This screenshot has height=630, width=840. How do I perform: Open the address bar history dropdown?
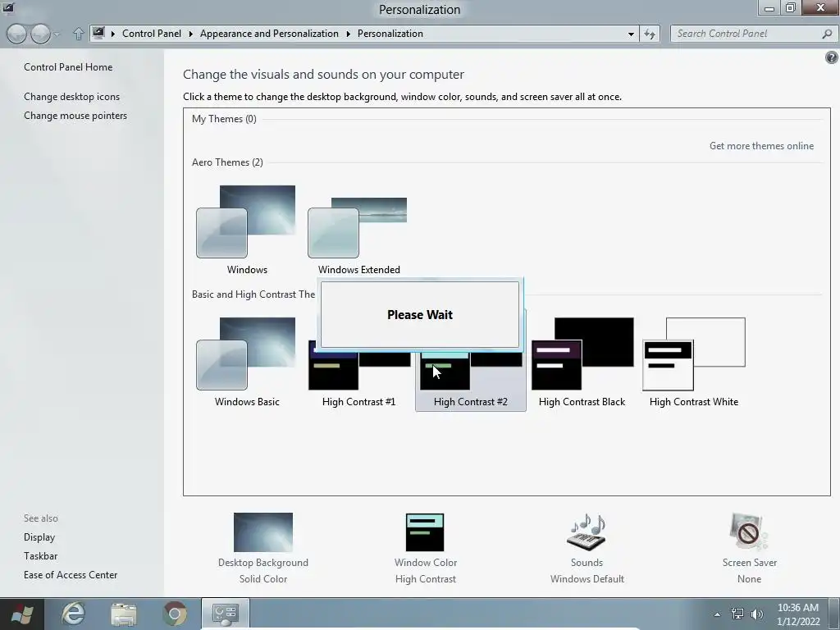pyautogui.click(x=631, y=34)
